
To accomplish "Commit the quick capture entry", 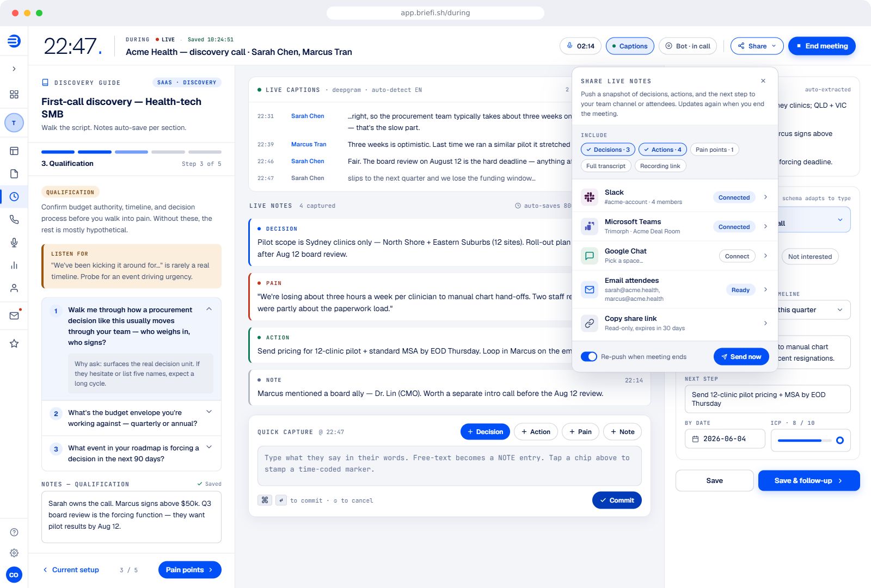I will 617,500.
